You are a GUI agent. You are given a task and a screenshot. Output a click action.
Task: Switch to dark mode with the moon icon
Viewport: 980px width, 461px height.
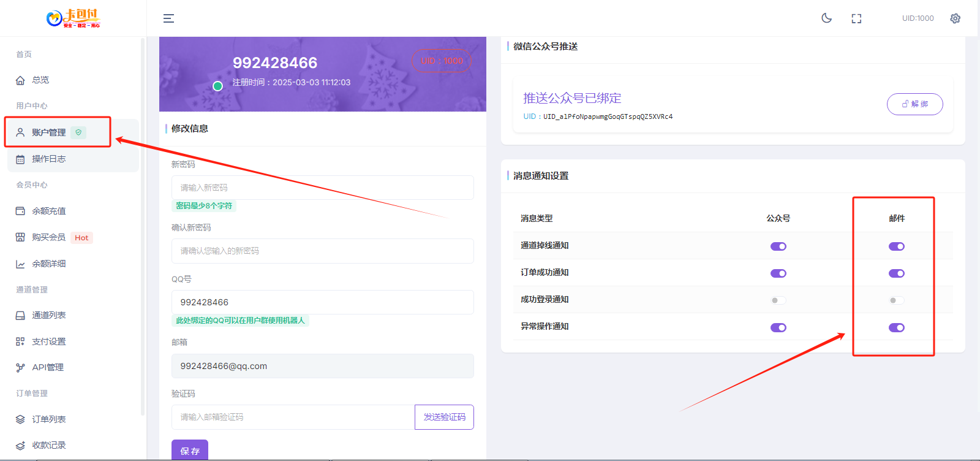826,18
